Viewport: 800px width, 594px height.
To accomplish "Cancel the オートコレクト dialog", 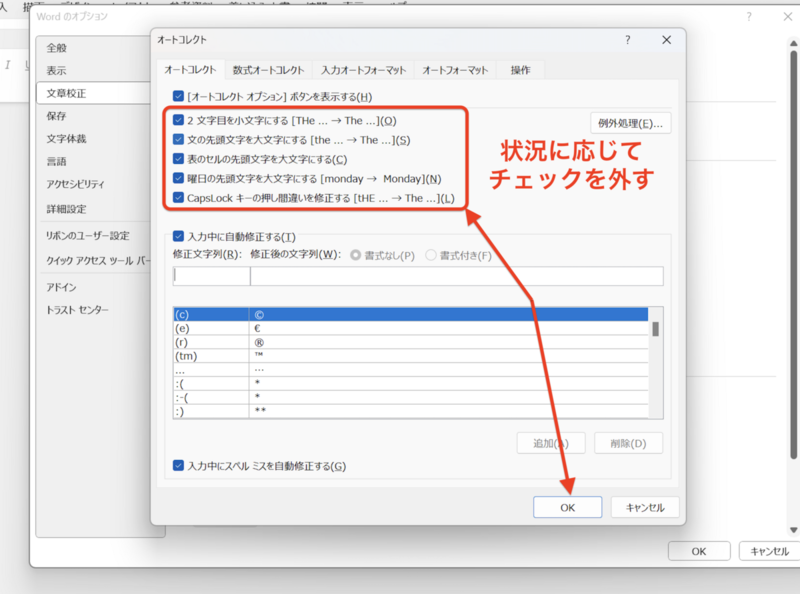I will click(645, 507).
